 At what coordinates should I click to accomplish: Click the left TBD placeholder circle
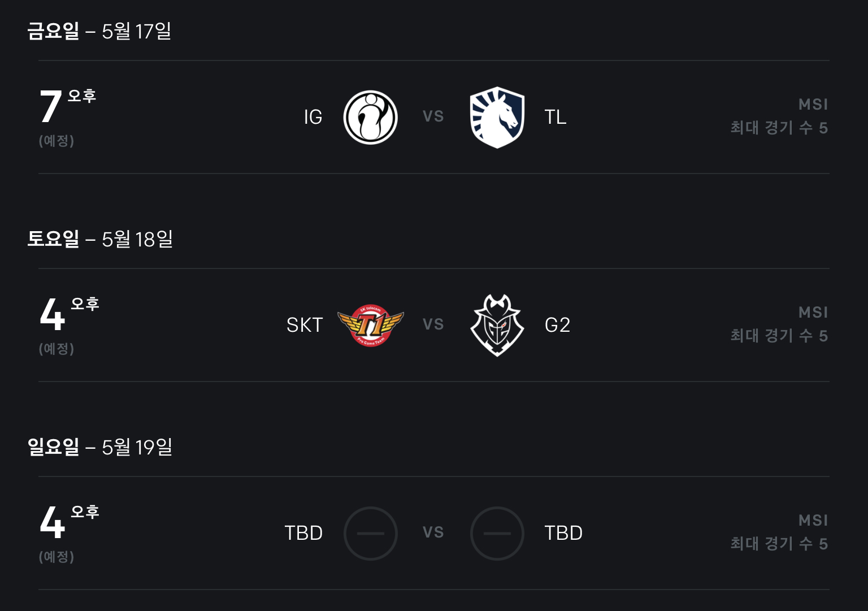pos(371,533)
